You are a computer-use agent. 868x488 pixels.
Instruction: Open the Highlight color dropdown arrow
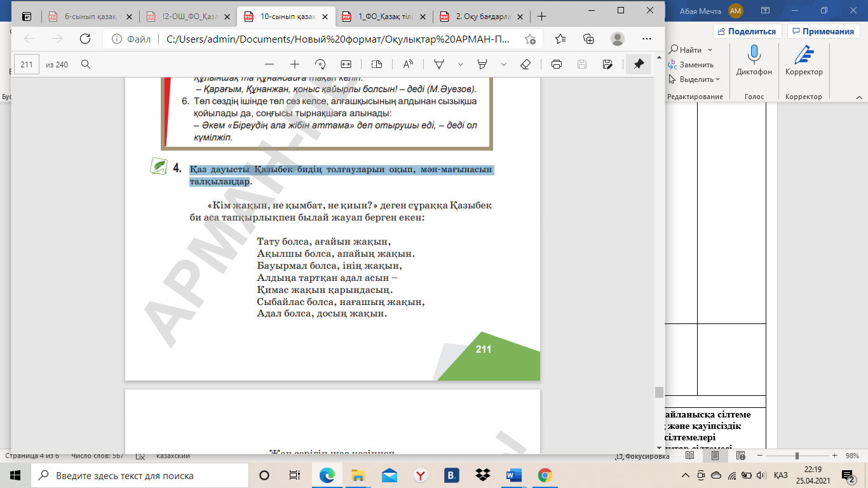(504, 64)
